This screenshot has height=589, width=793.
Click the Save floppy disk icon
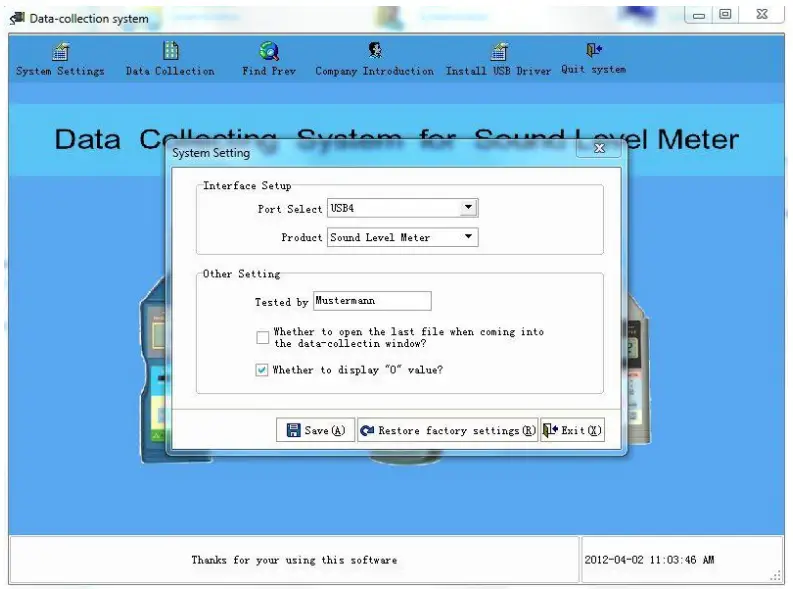coord(293,430)
